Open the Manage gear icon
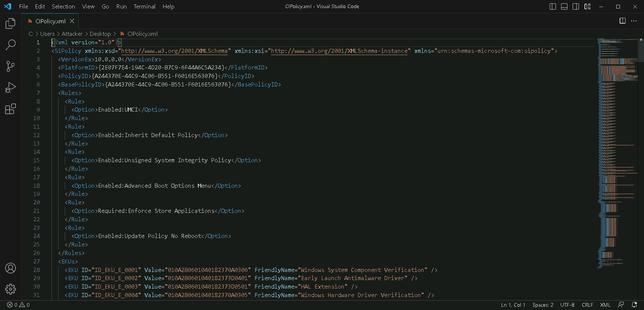Image resolution: width=644 pixels, height=310 pixels. click(10, 289)
